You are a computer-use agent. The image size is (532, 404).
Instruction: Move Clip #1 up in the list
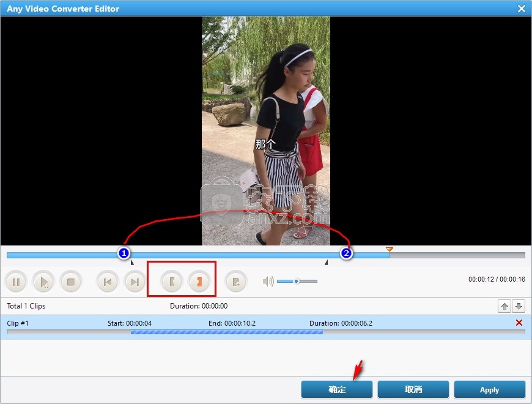tap(504, 306)
